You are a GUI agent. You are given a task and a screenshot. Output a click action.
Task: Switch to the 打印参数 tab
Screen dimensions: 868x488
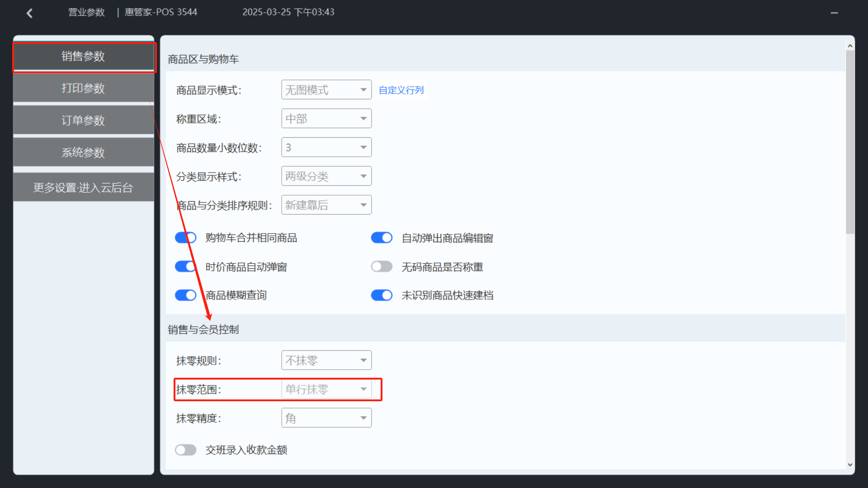pos(84,88)
